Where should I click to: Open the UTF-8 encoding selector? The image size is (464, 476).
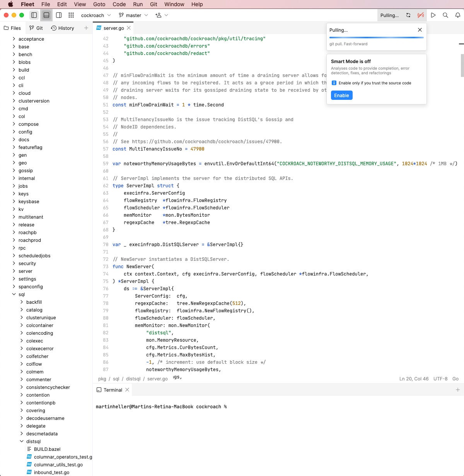(440, 378)
